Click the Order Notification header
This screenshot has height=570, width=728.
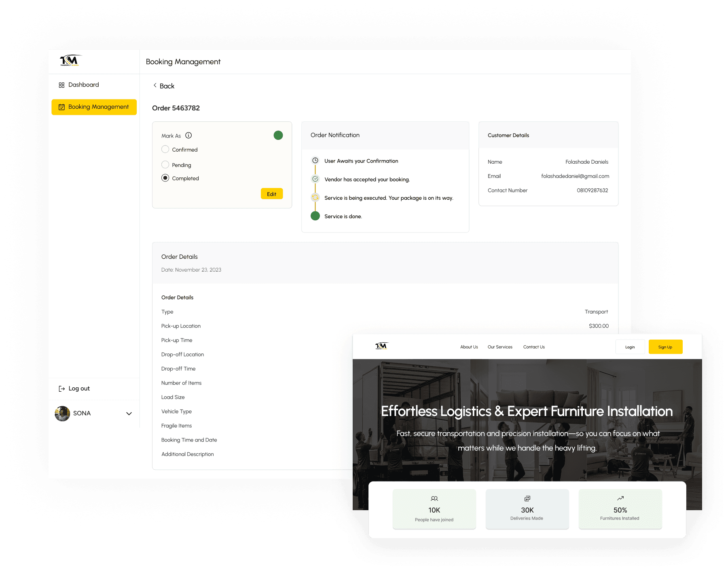click(x=335, y=135)
